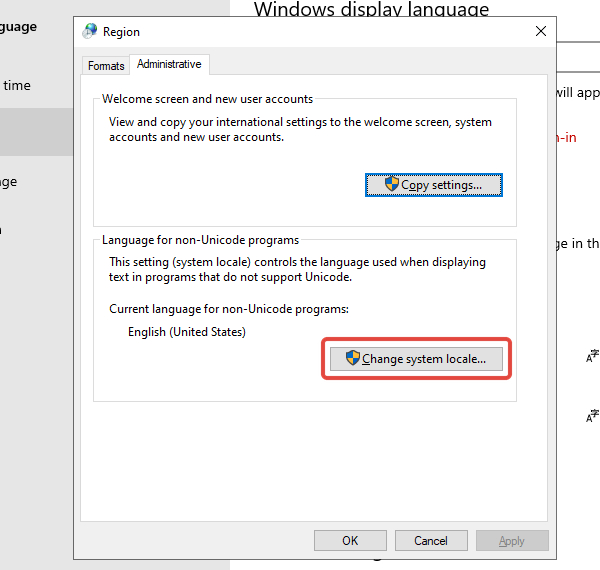Open the 'time' item in Settings sidebar
The height and width of the screenshot is (570, 600).
click(x=17, y=85)
